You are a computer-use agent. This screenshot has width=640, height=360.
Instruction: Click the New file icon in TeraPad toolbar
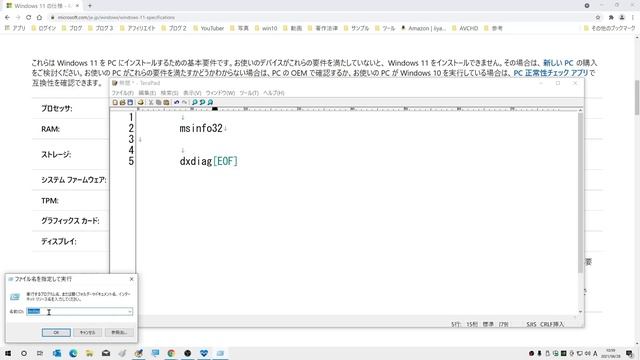point(115,102)
